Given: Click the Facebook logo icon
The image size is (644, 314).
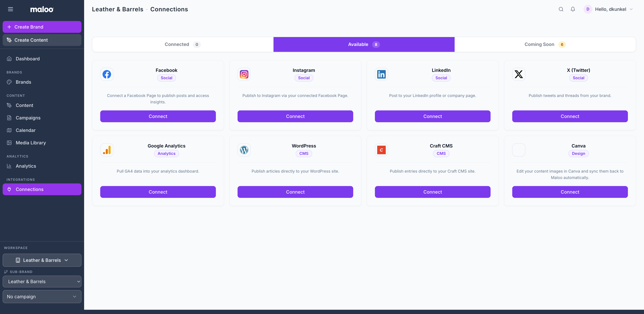Looking at the screenshot, I should [x=107, y=74].
